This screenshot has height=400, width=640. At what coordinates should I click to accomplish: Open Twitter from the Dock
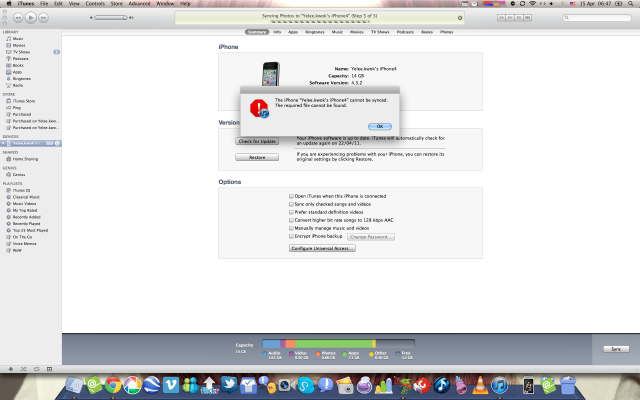coord(229,385)
